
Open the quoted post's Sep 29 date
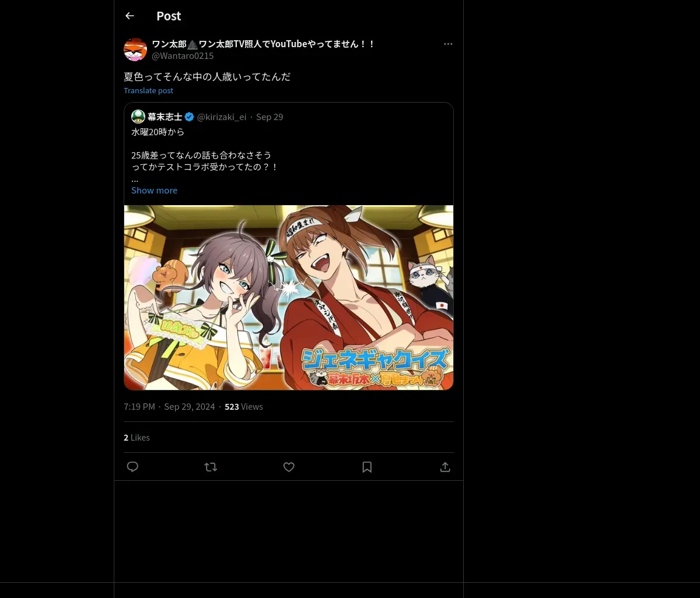[269, 117]
